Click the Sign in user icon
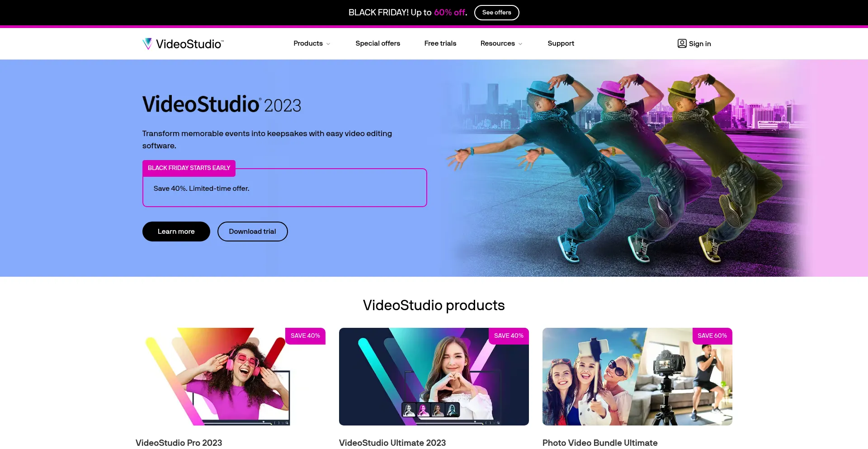 point(682,43)
